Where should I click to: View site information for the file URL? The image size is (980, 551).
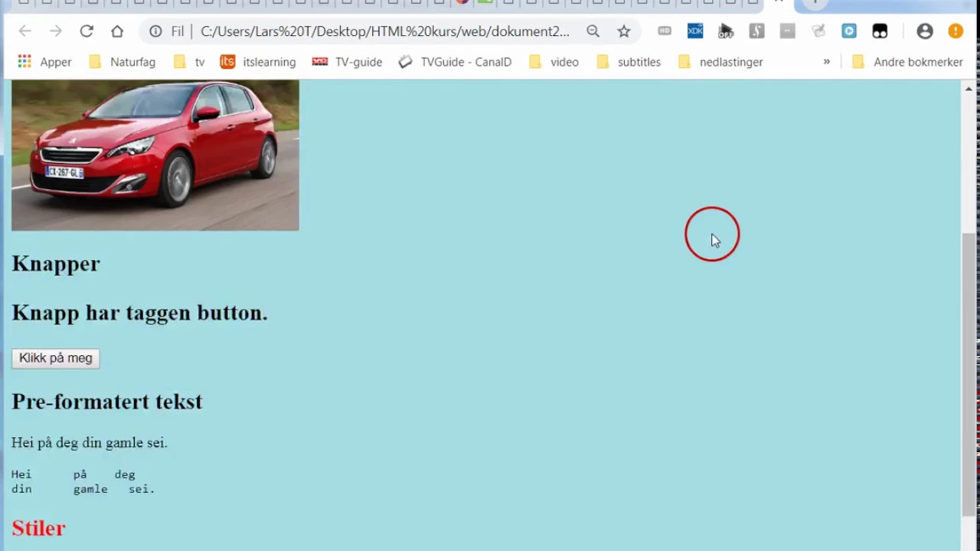tap(155, 31)
